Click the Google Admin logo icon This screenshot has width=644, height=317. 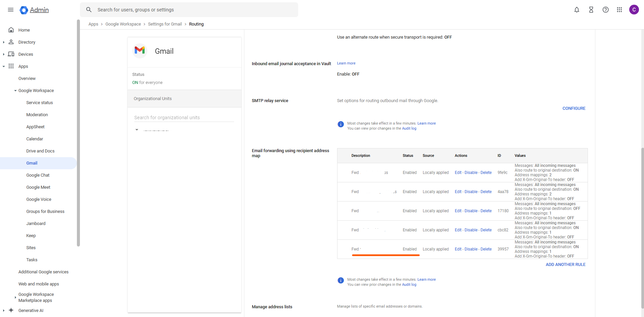point(24,10)
